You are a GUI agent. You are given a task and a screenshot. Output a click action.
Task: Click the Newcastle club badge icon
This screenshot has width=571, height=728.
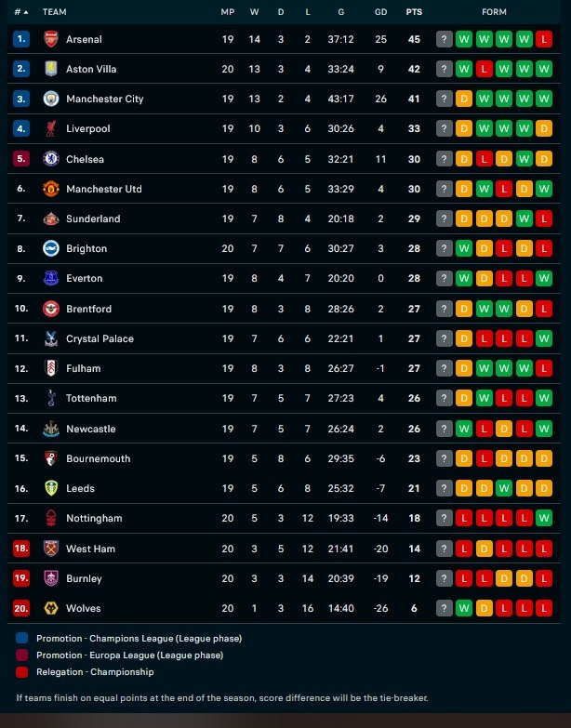point(51,429)
